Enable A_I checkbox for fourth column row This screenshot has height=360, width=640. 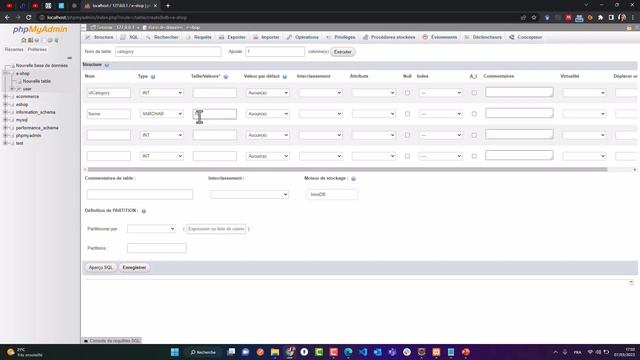474,156
